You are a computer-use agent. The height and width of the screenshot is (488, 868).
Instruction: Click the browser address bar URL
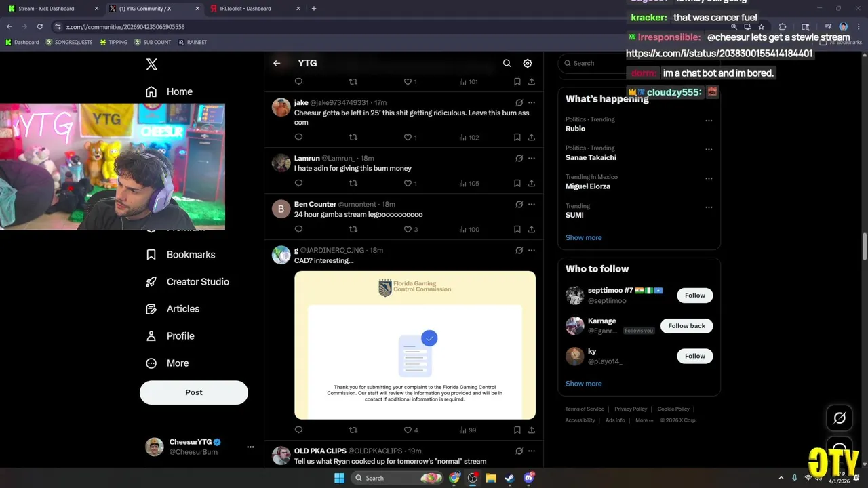click(x=125, y=27)
